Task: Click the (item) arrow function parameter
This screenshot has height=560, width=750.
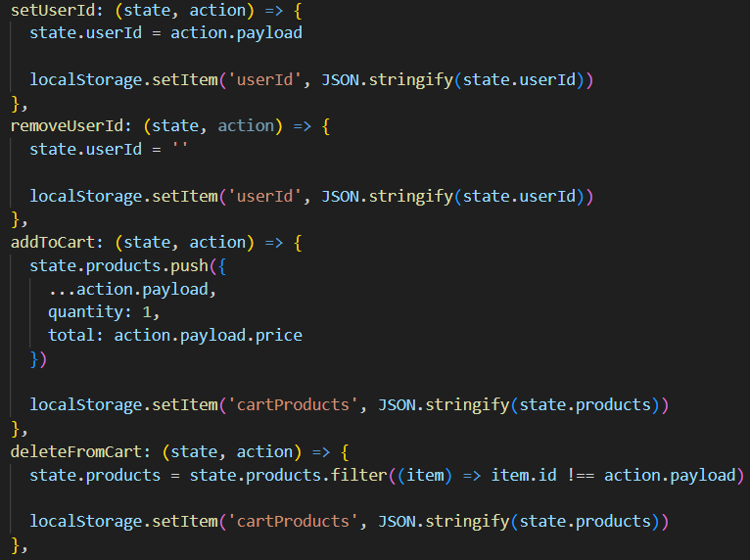Action: tap(425, 476)
